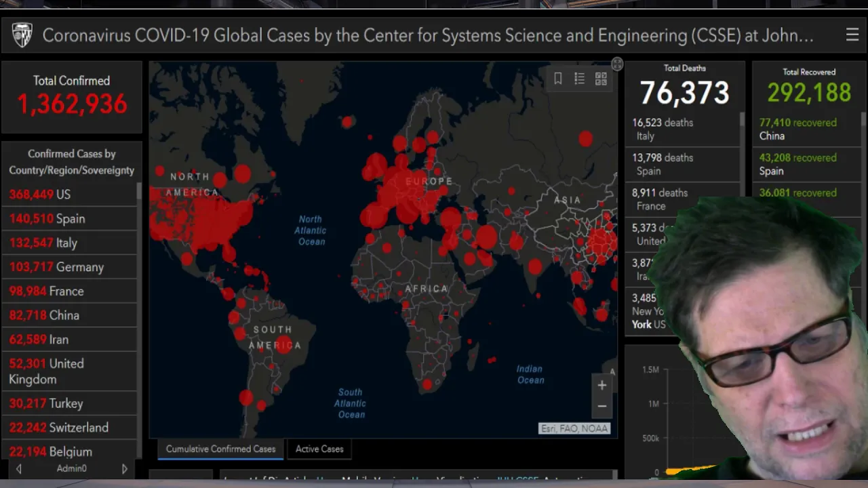Click Spain 13,798 deaths entry
Viewport: 868px width, 488px height.
682,164
